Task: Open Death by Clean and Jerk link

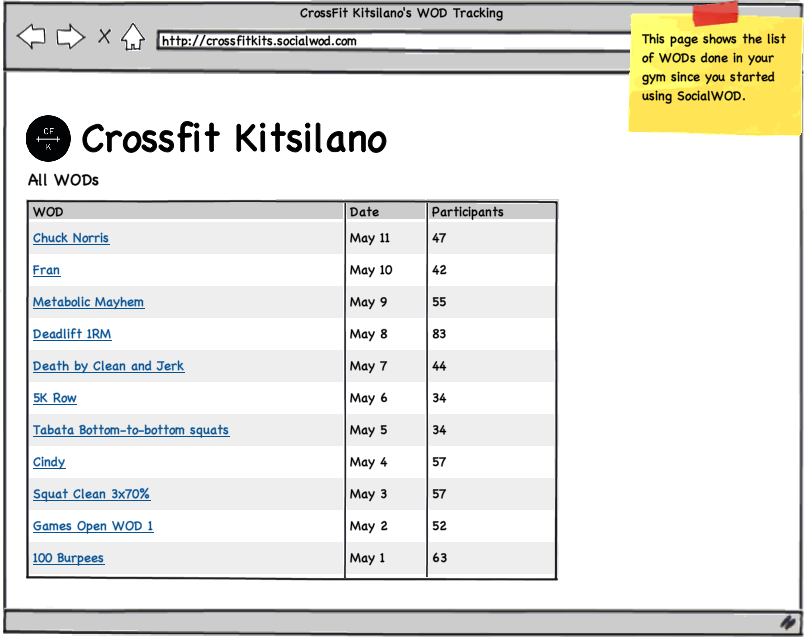Action: coord(108,366)
